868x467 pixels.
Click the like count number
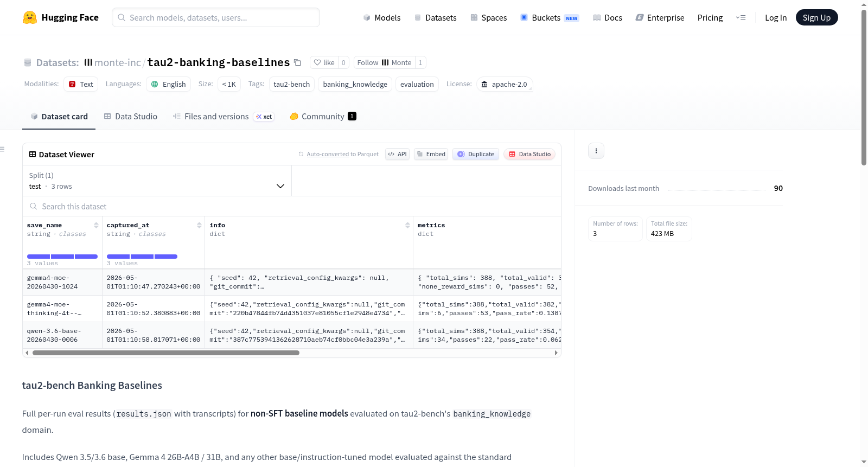tap(343, 62)
